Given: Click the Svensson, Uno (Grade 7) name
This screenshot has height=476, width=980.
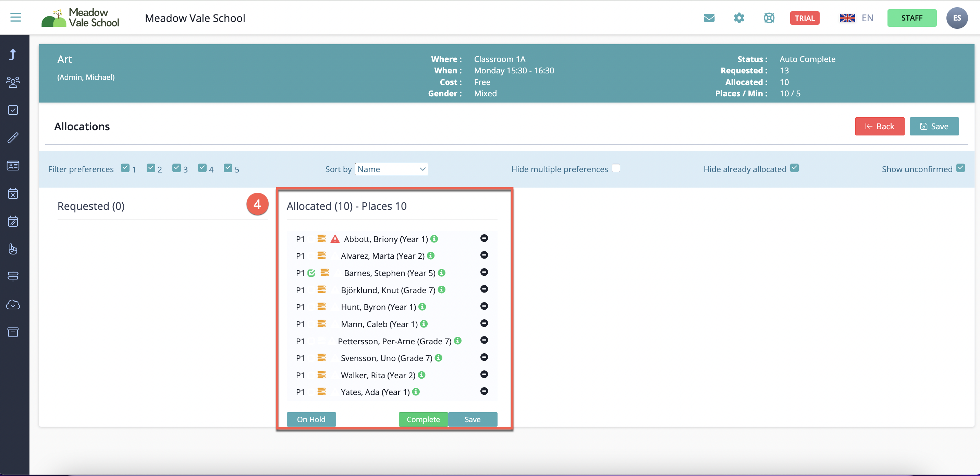Looking at the screenshot, I should [387, 358].
